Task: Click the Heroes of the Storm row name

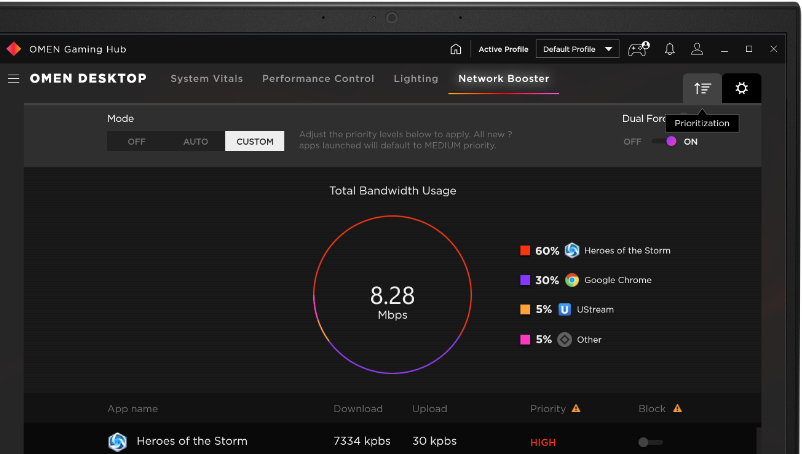Action: coord(192,441)
